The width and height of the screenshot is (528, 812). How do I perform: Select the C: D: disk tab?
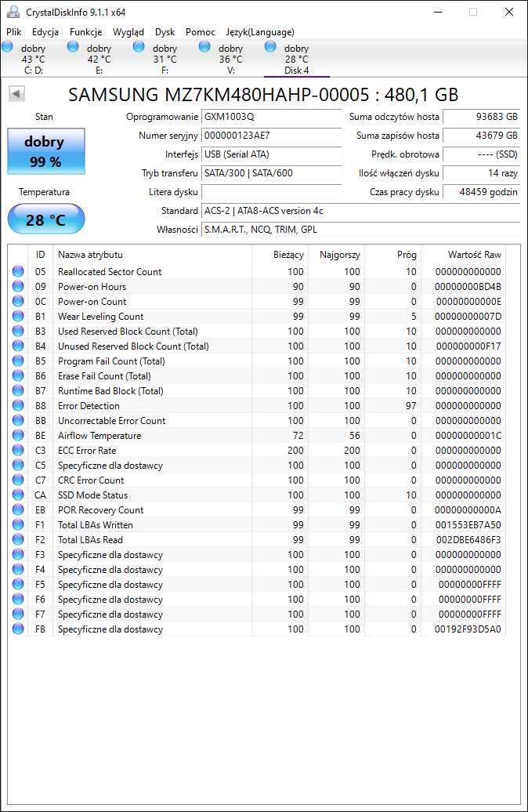pyautogui.click(x=33, y=59)
